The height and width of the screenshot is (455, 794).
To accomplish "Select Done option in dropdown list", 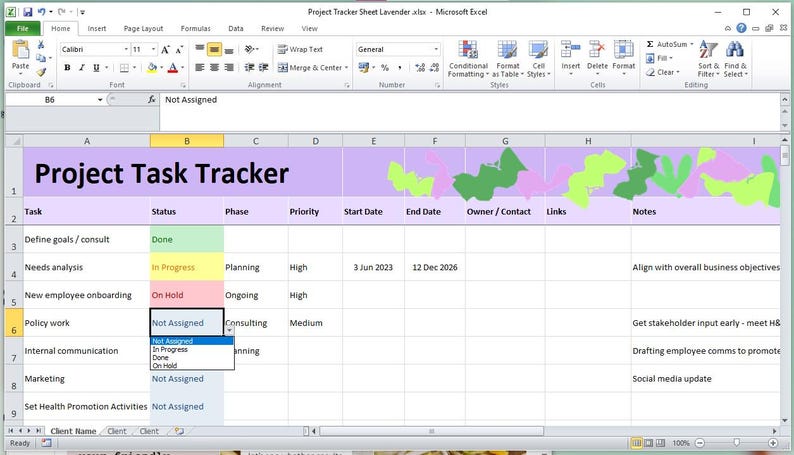I will [x=192, y=357].
